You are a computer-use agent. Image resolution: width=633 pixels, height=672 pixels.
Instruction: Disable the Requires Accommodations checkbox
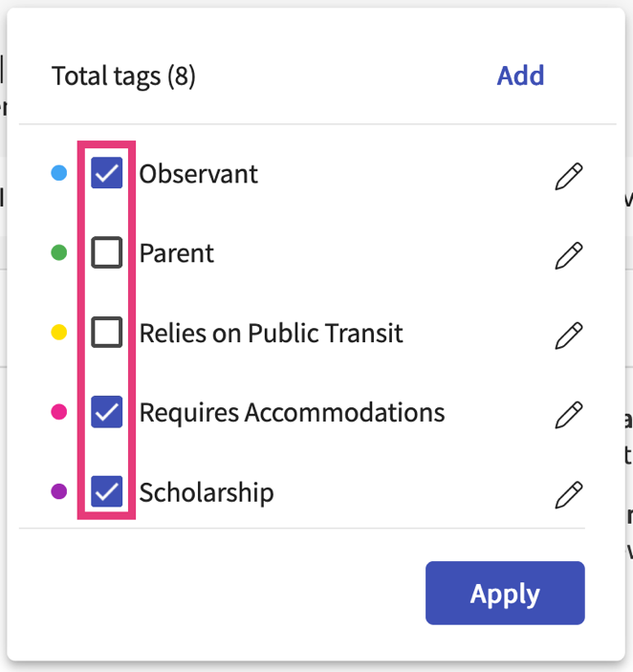point(107,412)
